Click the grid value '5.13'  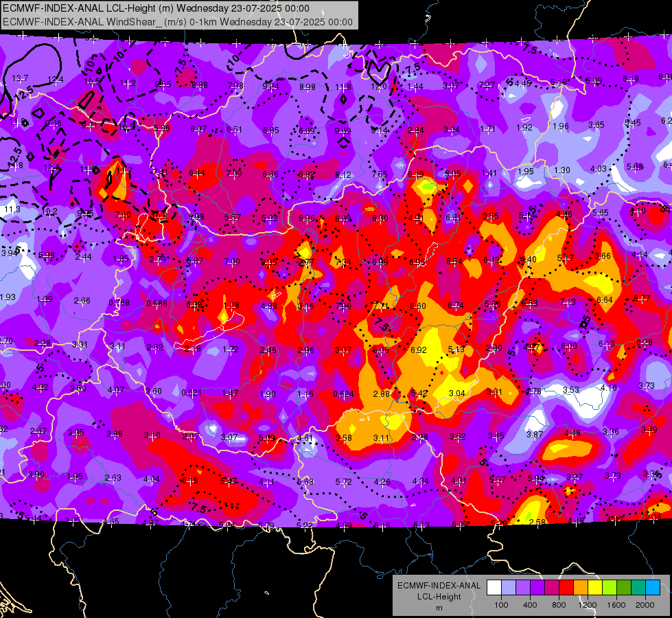click(x=456, y=350)
